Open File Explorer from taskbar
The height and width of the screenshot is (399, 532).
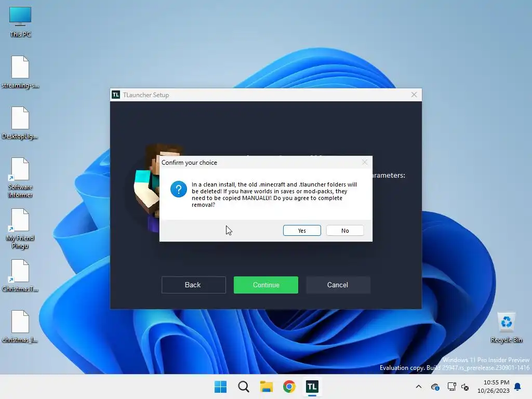tap(267, 387)
